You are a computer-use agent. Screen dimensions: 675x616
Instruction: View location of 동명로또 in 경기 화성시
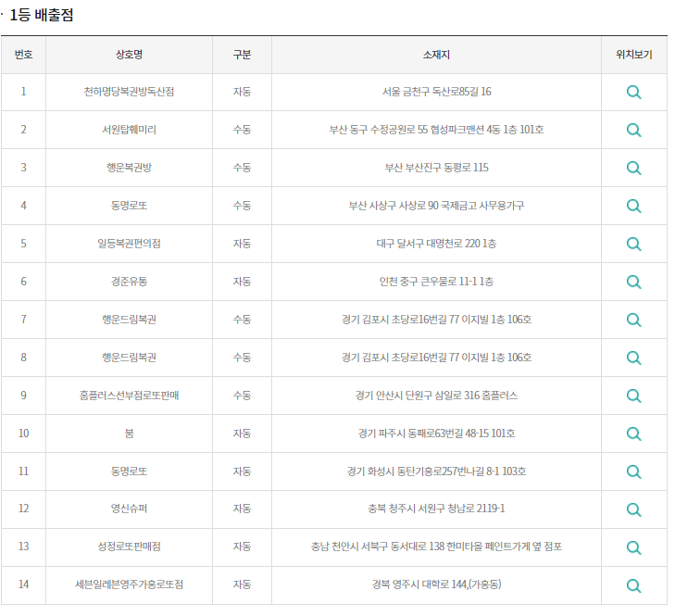tap(633, 471)
